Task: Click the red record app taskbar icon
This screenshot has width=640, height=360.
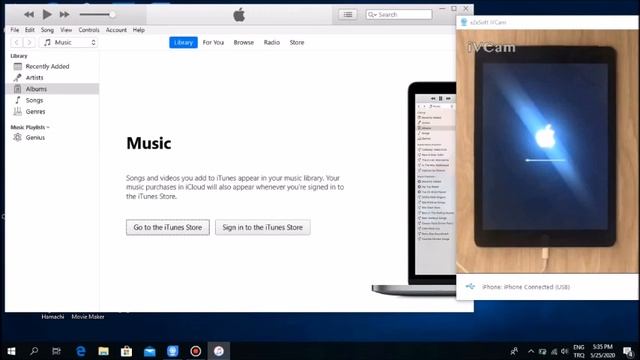Action: pyautogui.click(x=196, y=351)
